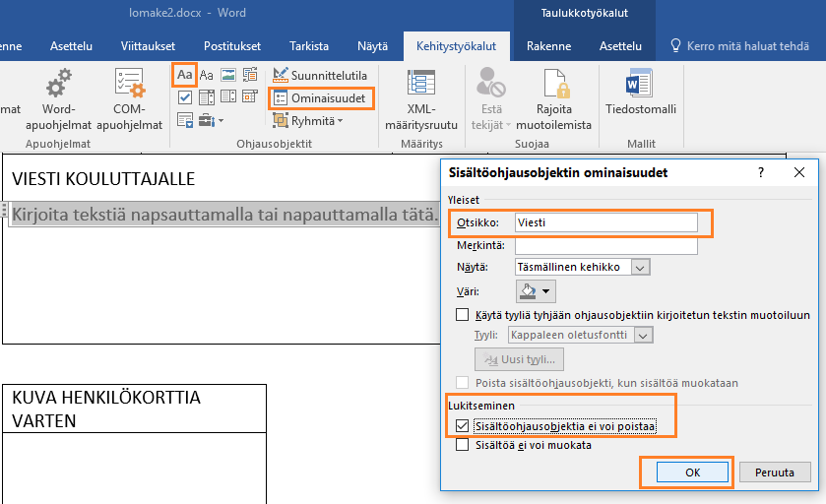This screenshot has height=504, width=826.
Task: Click the dialog help question mark
Action: coord(761,172)
